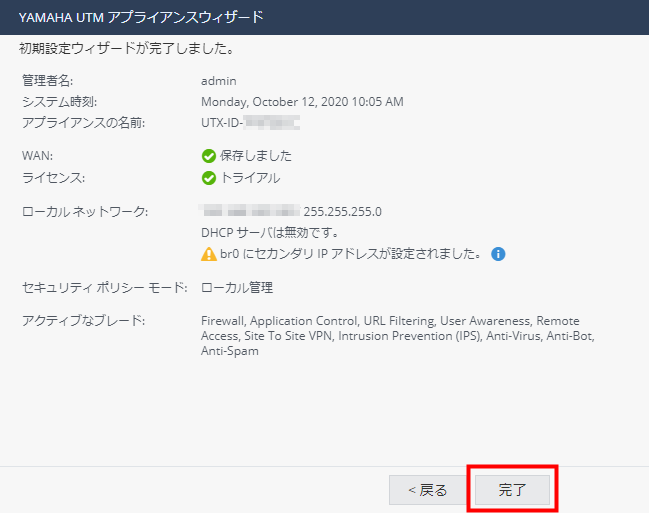This screenshot has height=513, width=649.
Task: Click the YAMAHA UTM アプライアンスウィザード title bar
Action: [141, 17]
